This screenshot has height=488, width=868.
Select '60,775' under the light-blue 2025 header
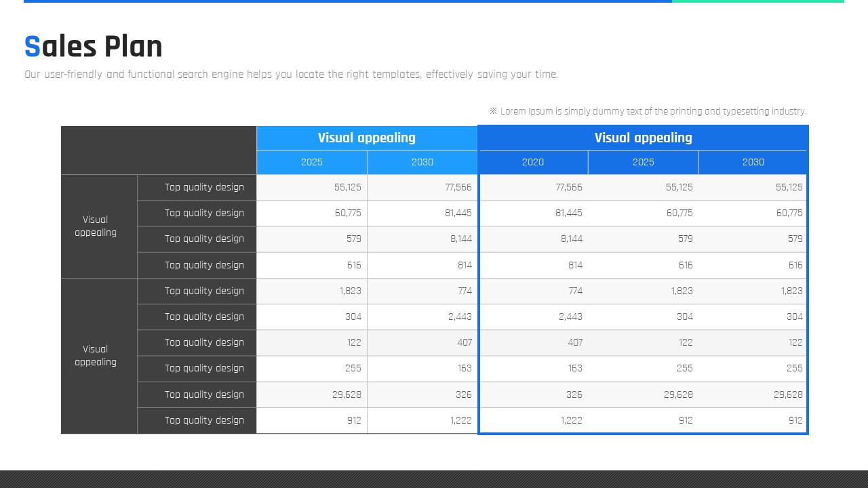[x=348, y=213]
